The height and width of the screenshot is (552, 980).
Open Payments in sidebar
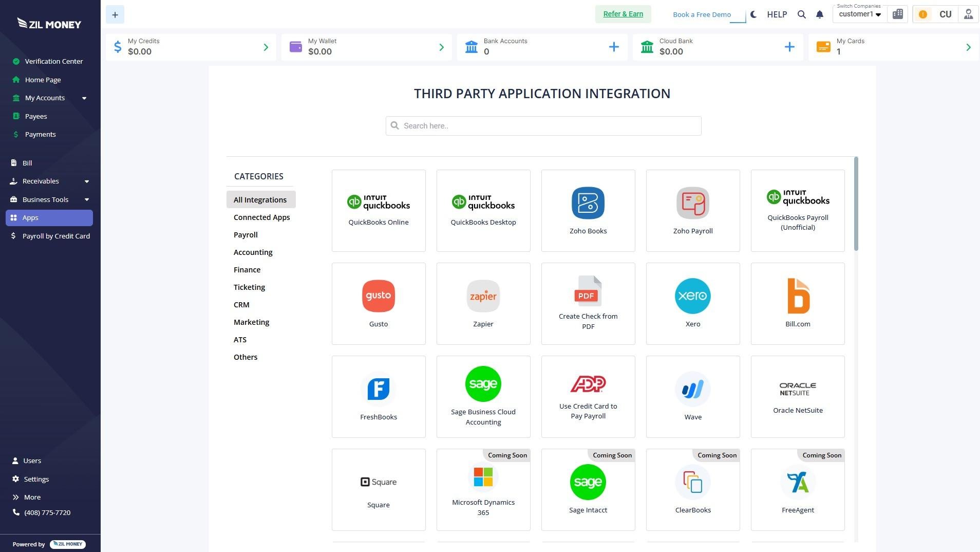[x=34, y=135]
